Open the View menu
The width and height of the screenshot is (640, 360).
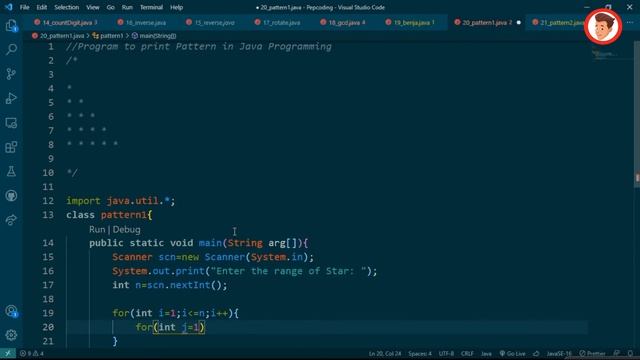click(93, 7)
